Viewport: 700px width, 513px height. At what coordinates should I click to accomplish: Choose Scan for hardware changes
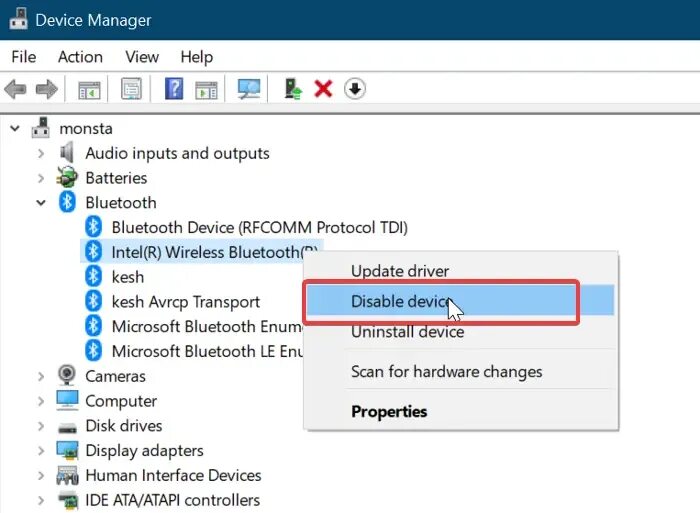[x=460, y=371]
